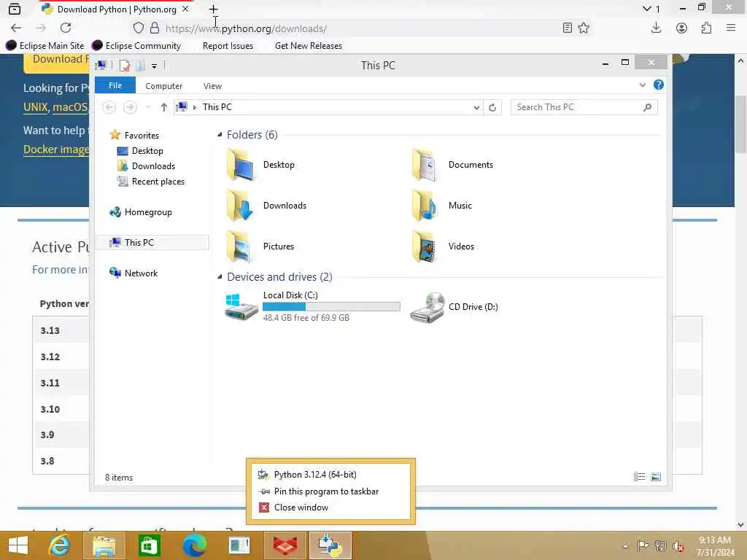The image size is (747, 560).
Task: Toggle Firefox reader view icon
Action: click(567, 28)
